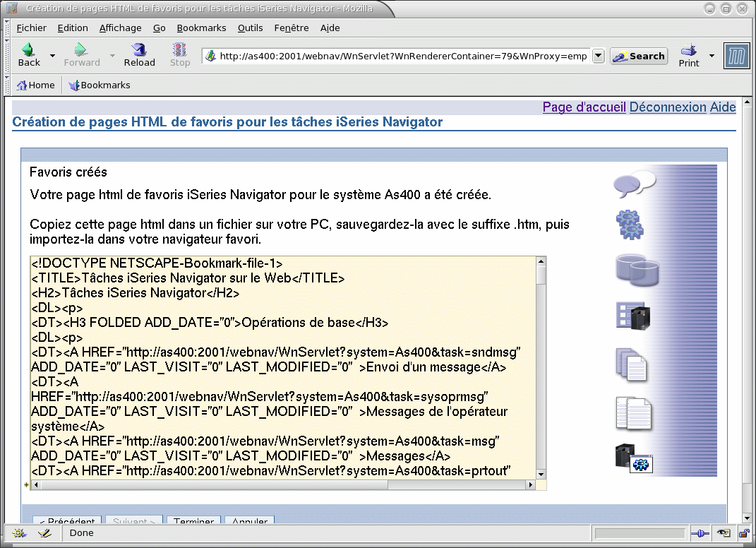Click the page scroll up arrow

coord(747,102)
